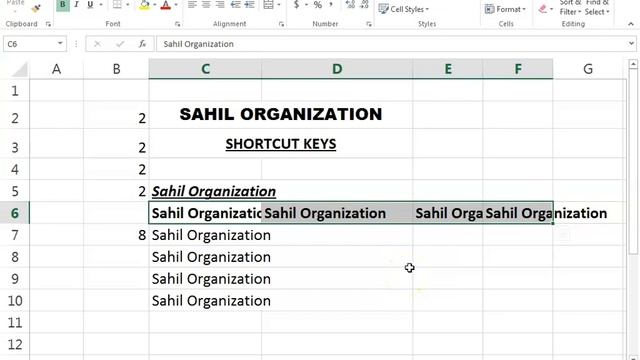Image resolution: width=640 pixels, height=360 pixels.
Task: Click Cancel entry X icon
Action: (x=97, y=44)
